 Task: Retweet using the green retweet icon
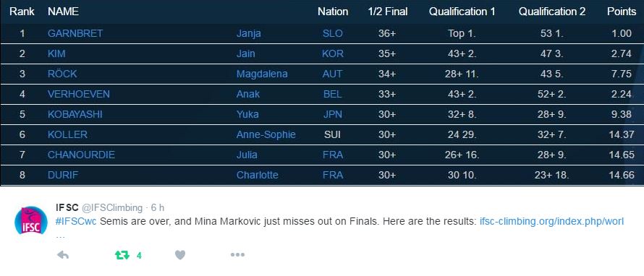click(x=122, y=255)
